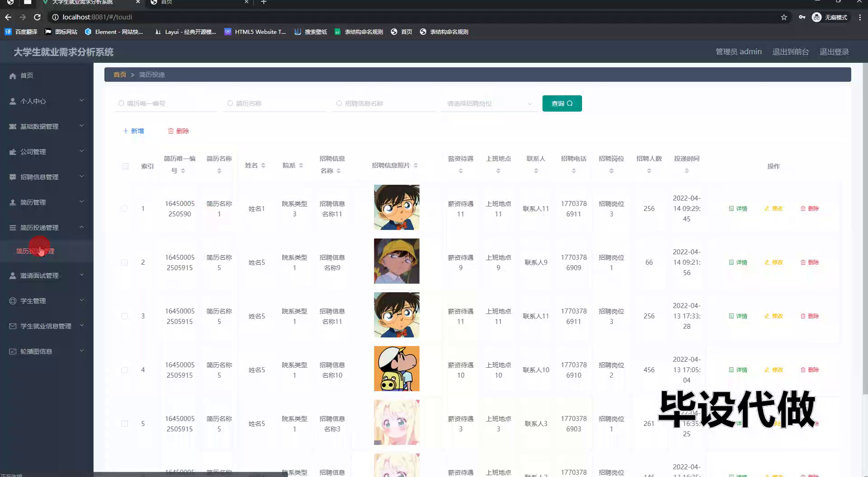Expand 个人中心 menu chevron
The height and width of the screenshot is (477, 868).
point(82,101)
